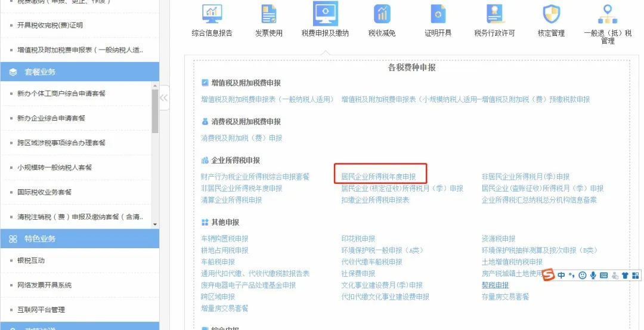Click the 套餐业务 layers icon

click(x=13, y=72)
